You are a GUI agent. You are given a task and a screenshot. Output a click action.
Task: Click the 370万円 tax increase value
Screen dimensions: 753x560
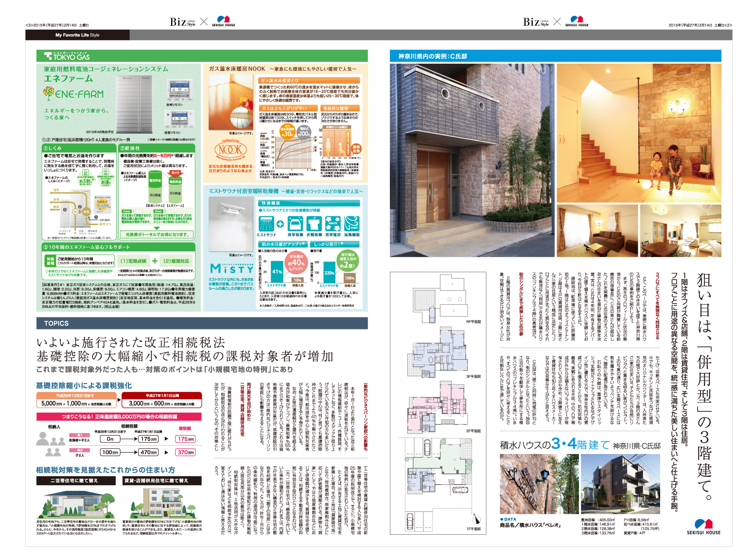coord(186,452)
